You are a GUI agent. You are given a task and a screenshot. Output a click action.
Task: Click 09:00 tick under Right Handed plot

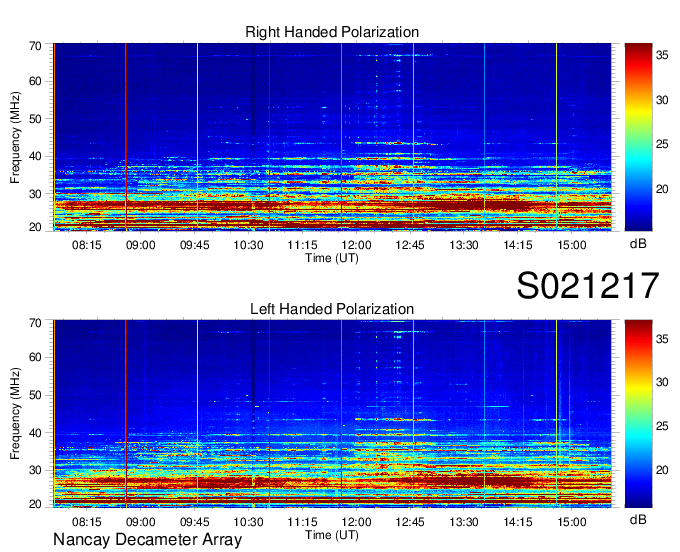[x=141, y=245]
